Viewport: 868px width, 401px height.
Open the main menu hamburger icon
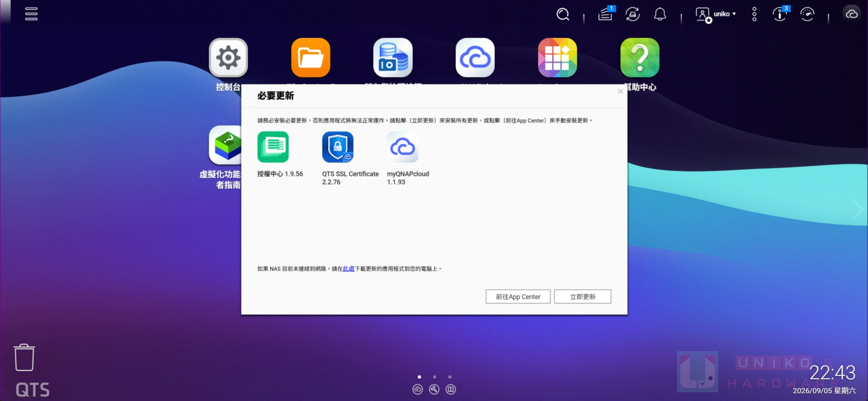31,14
